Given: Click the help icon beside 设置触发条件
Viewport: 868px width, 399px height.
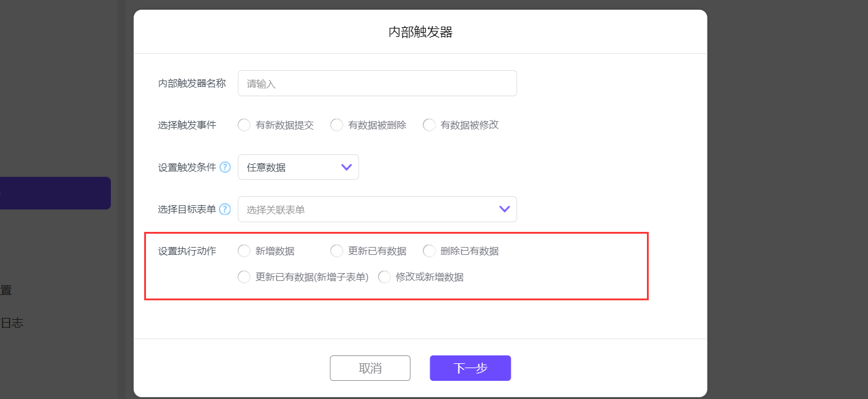Looking at the screenshot, I should click(225, 168).
